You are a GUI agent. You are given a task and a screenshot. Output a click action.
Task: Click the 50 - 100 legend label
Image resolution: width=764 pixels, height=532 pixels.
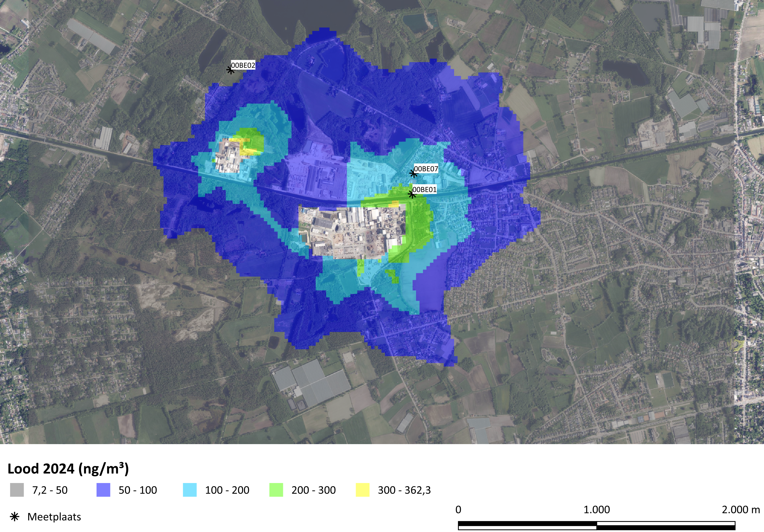coord(138,490)
